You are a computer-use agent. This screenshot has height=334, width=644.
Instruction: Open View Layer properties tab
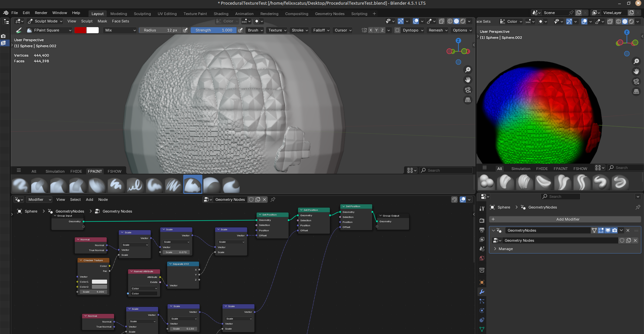[482, 239]
